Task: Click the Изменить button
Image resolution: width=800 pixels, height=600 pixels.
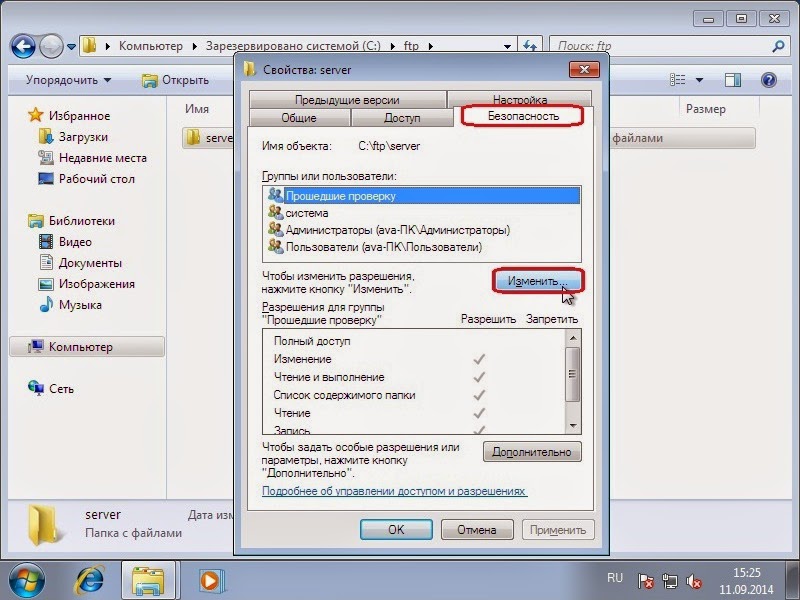Action: [539, 281]
